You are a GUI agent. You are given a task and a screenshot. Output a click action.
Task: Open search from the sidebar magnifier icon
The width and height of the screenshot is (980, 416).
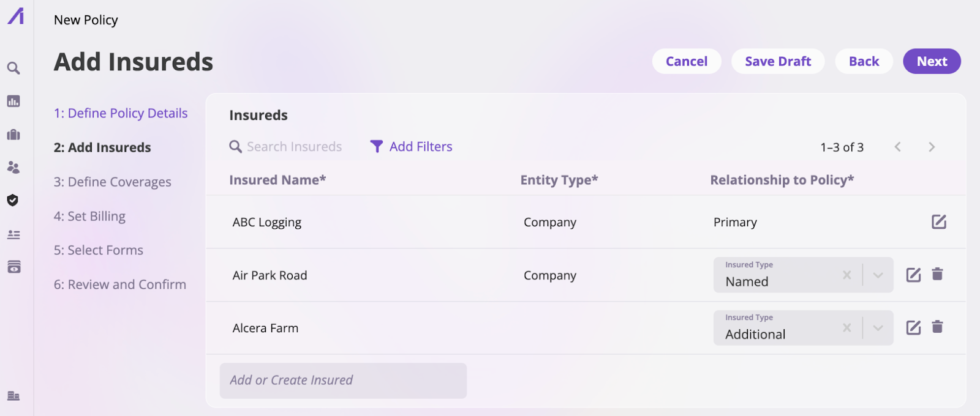pos(13,68)
